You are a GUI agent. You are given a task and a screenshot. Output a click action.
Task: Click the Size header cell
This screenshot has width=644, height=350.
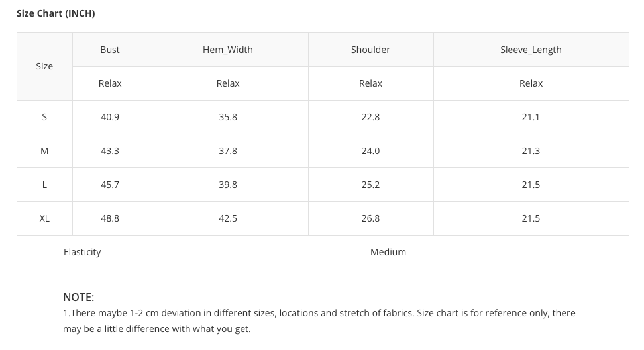point(44,66)
